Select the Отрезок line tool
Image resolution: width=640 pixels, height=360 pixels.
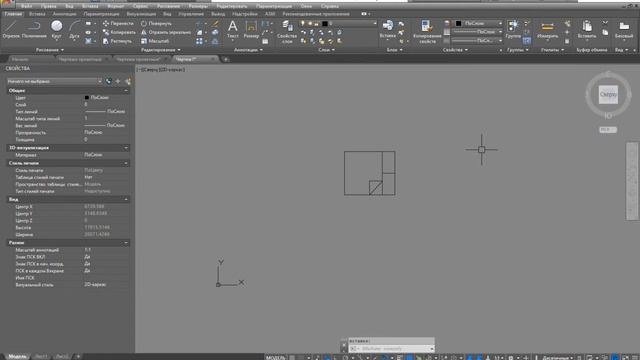coord(11,29)
